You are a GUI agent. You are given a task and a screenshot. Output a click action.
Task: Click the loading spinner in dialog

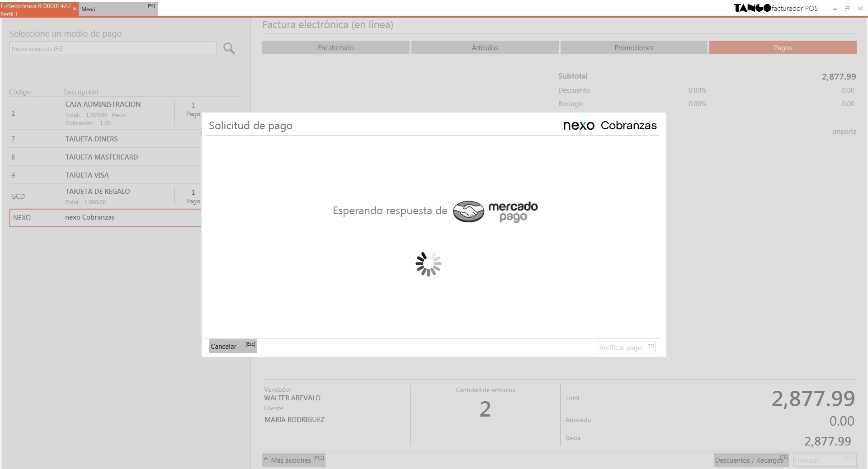[428, 264]
